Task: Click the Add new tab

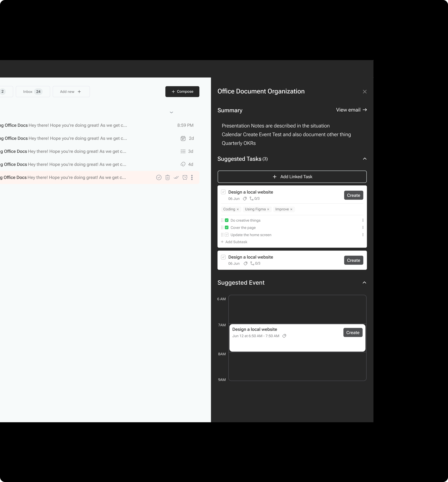Action: click(x=71, y=92)
